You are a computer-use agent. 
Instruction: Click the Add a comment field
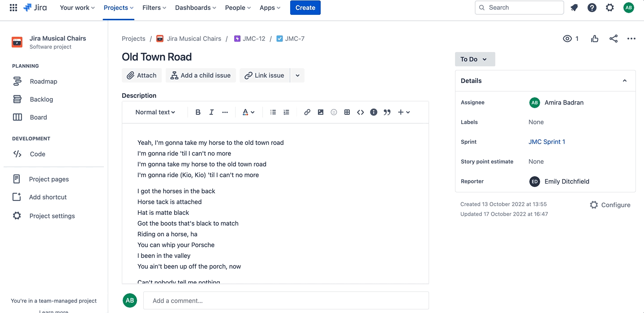pyautogui.click(x=286, y=301)
